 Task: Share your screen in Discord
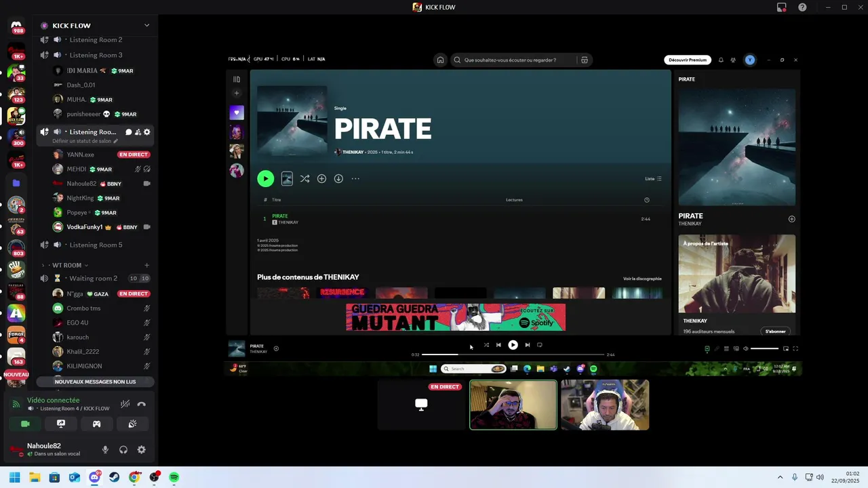point(61,424)
